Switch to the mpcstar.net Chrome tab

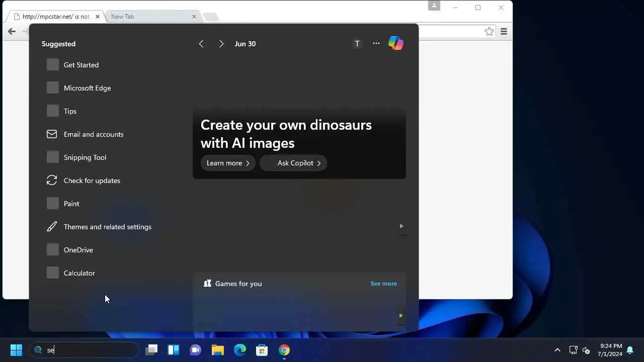56,17
